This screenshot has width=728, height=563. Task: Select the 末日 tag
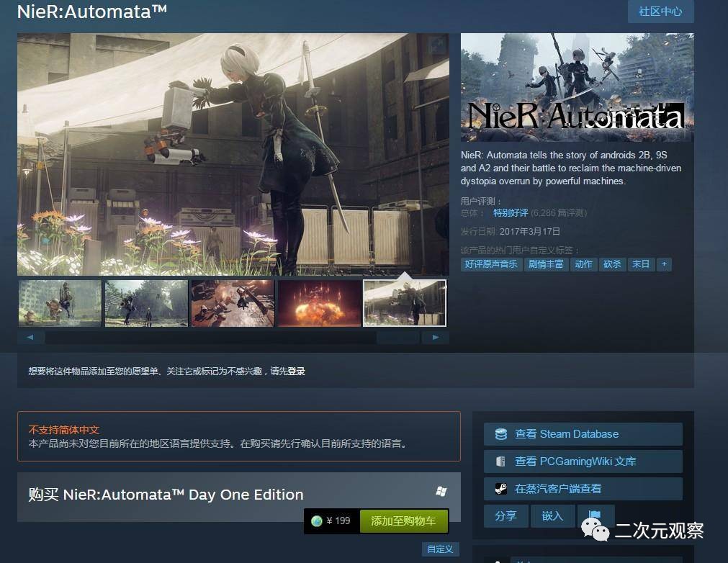(640, 264)
